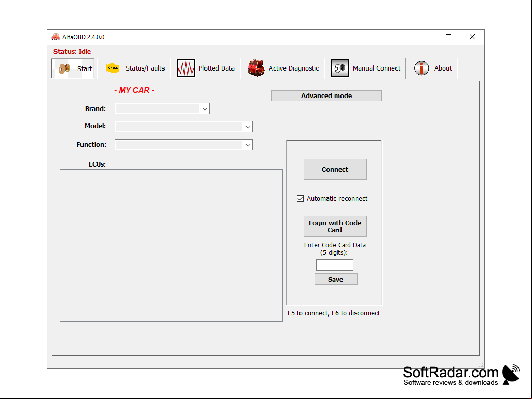Click the About info icon
The height and width of the screenshot is (399, 532).
(421, 68)
